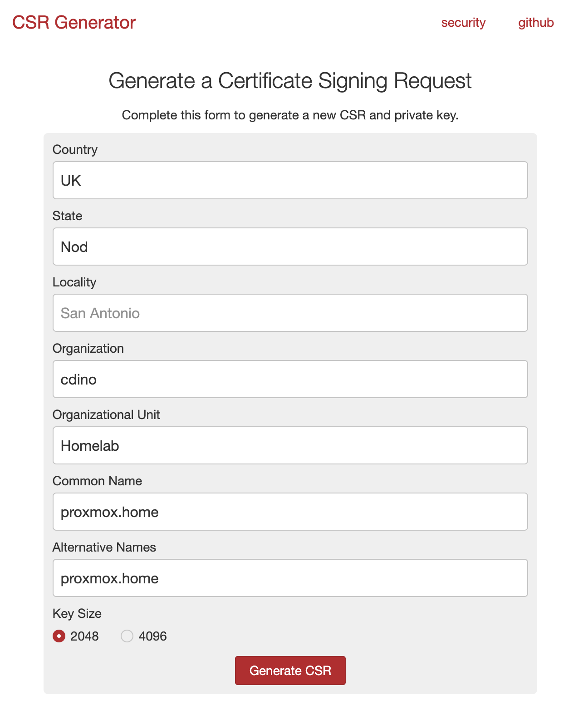Click the Alternative Names input field

click(290, 578)
